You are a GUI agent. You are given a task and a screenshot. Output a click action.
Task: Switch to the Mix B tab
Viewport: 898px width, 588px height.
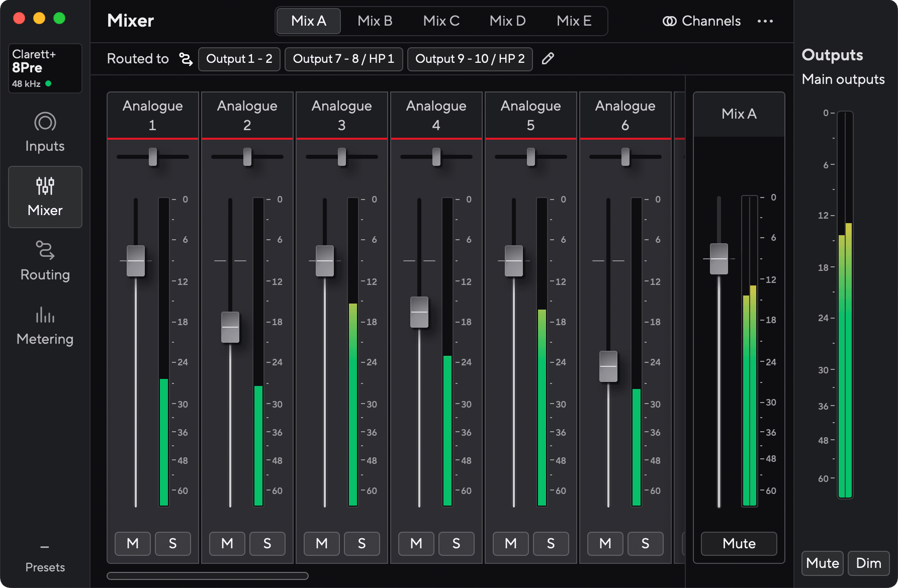click(375, 21)
